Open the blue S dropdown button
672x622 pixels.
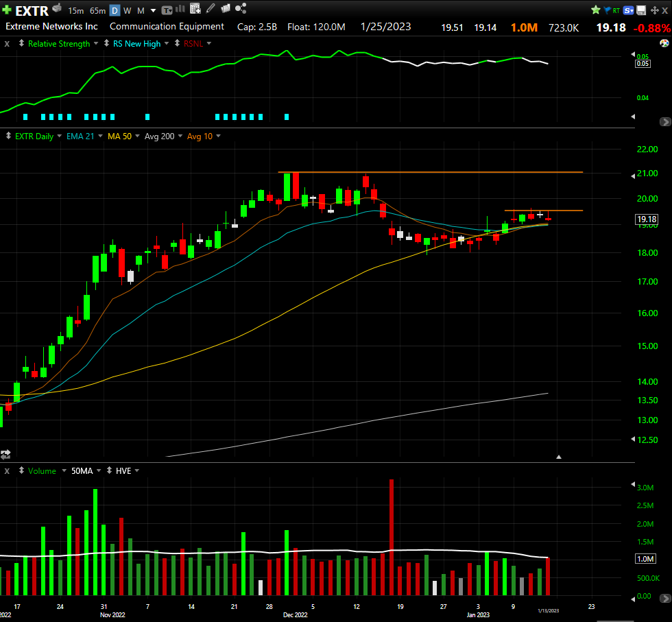(x=629, y=10)
